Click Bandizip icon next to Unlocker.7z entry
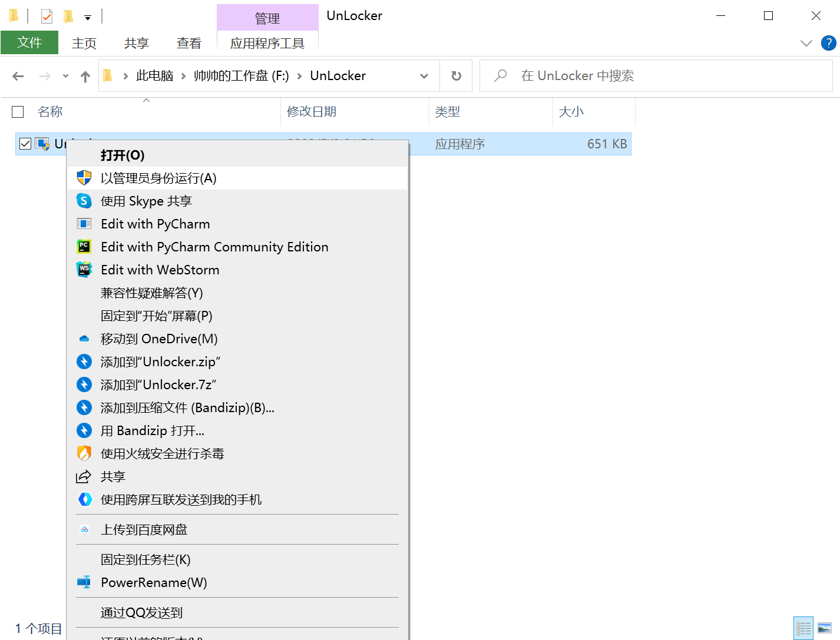The width and height of the screenshot is (840, 640). pos(84,384)
